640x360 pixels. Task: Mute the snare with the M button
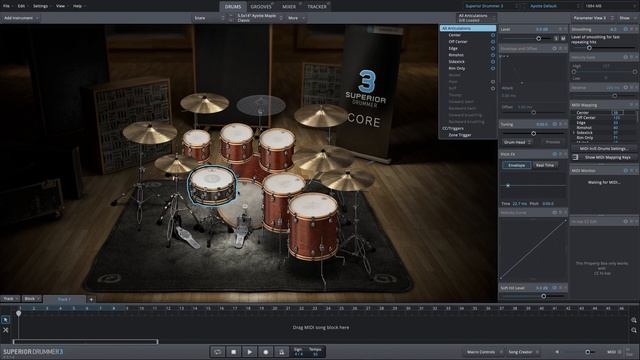pos(563,38)
